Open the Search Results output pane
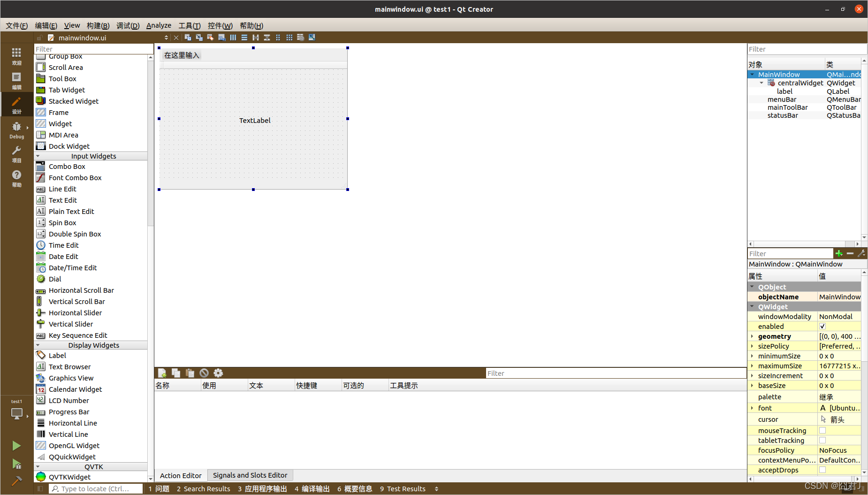The width and height of the screenshot is (868, 495). click(204, 489)
